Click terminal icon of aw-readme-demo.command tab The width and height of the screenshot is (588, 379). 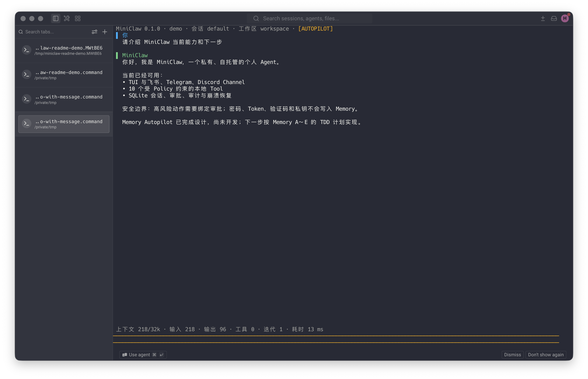pos(27,74)
